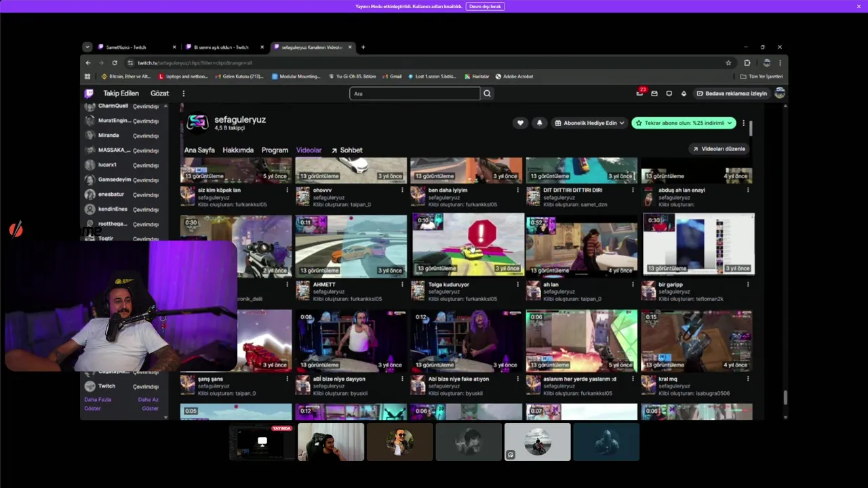Click Devre dışı bırak in banner
Viewport: 868px width, 488px height.
(485, 6)
